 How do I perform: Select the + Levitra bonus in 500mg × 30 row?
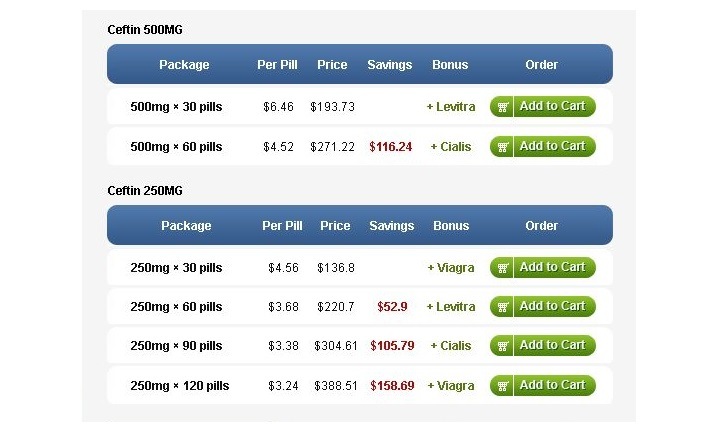click(x=451, y=107)
